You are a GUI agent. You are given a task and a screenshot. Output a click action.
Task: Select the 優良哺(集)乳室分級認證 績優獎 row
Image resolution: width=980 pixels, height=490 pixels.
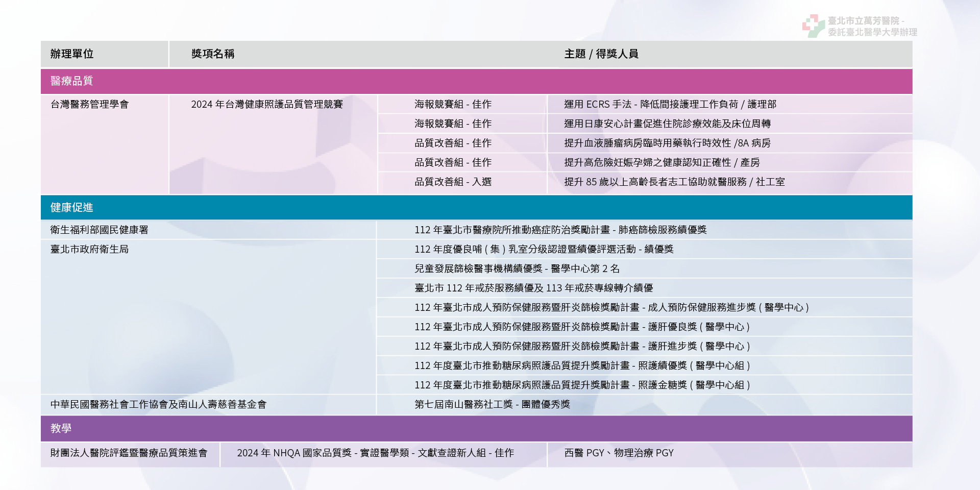pyautogui.click(x=544, y=249)
